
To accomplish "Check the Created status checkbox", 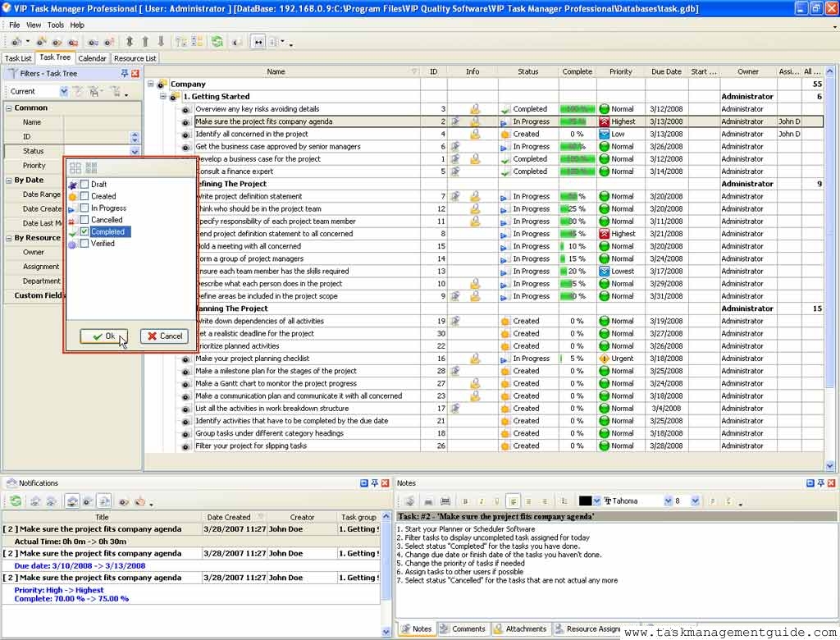I will pyautogui.click(x=84, y=196).
